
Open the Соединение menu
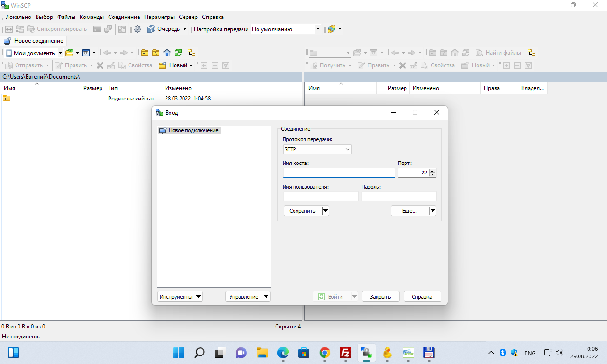124,17
